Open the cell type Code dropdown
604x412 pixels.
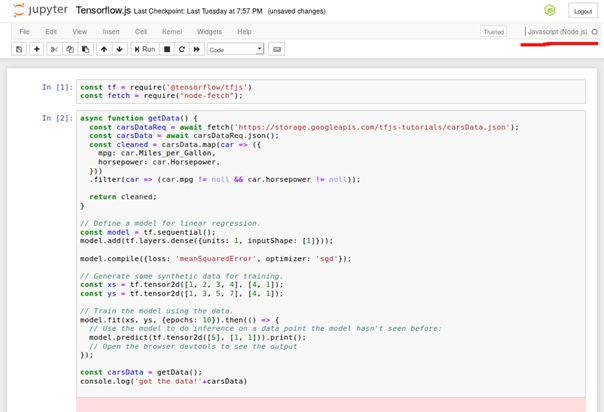pyautogui.click(x=236, y=49)
